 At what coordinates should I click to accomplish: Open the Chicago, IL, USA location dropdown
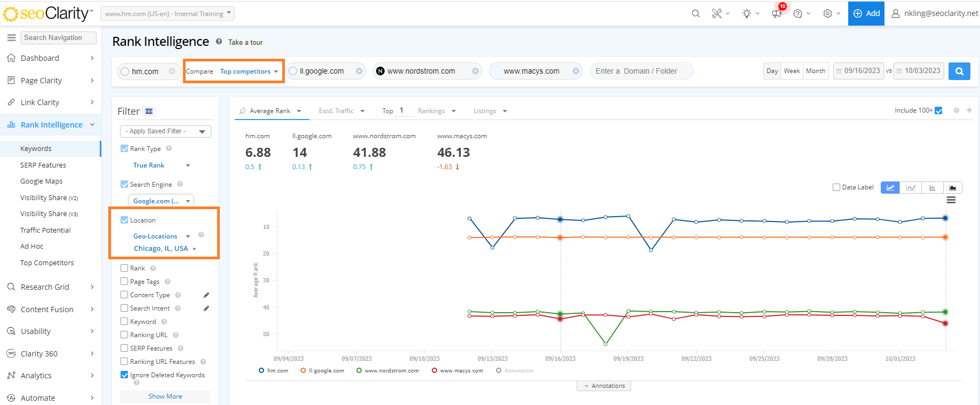[165, 249]
